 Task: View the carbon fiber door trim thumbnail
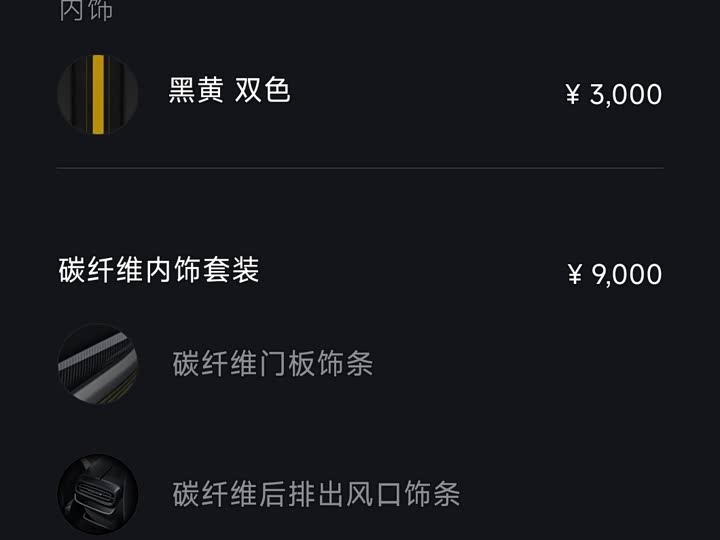[97, 363]
